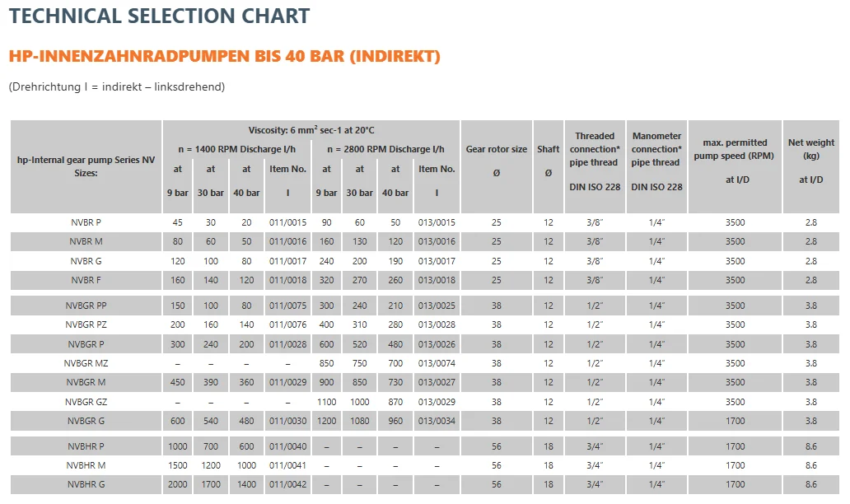Click the Technical Selection Chart title
Image resolution: width=850 pixels, height=504 pixels.
click(159, 16)
